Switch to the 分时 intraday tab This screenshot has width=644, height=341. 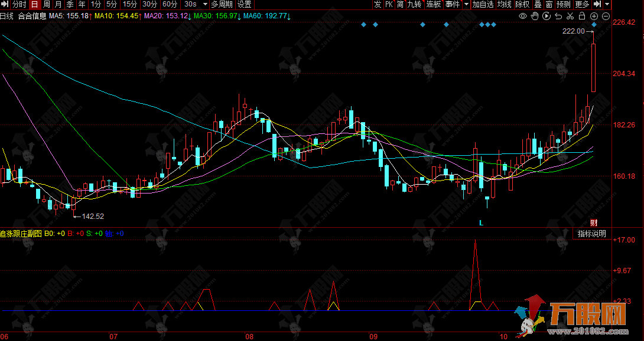coord(19,5)
